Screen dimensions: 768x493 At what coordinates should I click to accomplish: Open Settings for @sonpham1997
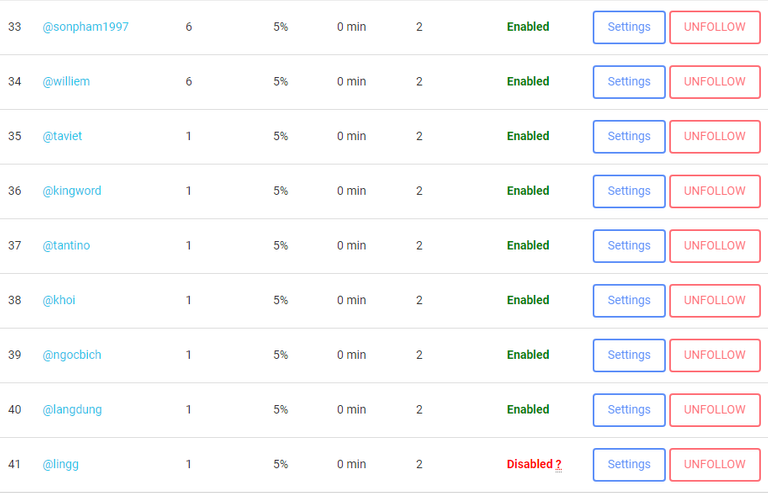pos(629,27)
